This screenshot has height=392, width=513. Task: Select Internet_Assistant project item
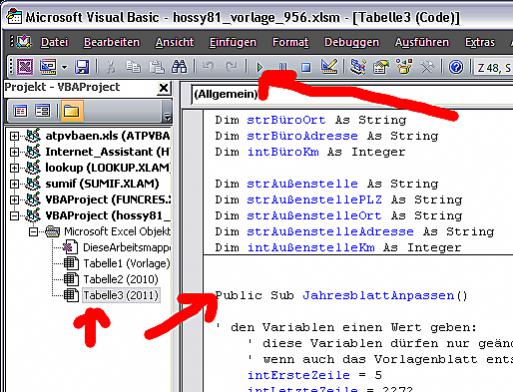tap(107, 152)
